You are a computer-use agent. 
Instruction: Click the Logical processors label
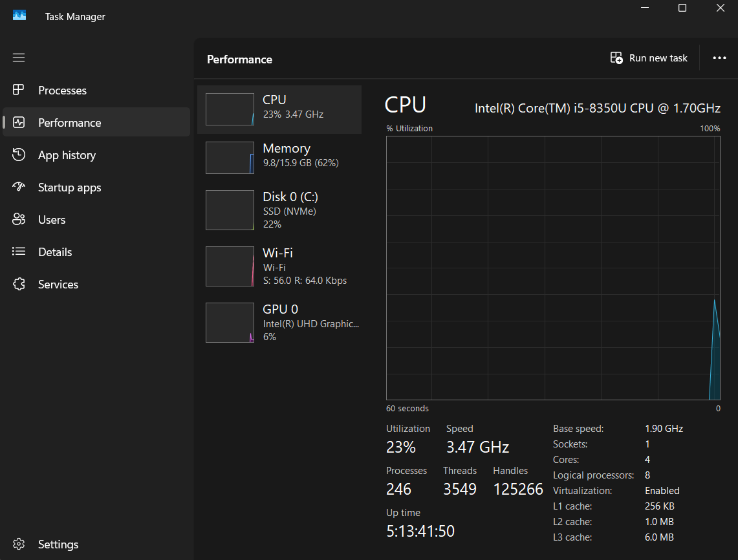(593, 475)
